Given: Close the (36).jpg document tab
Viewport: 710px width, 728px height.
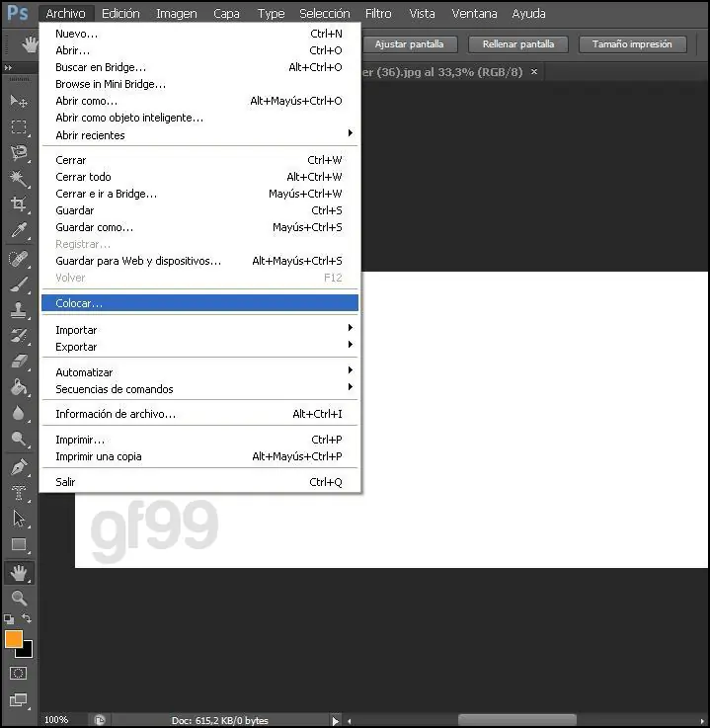Looking at the screenshot, I should pyautogui.click(x=534, y=71).
